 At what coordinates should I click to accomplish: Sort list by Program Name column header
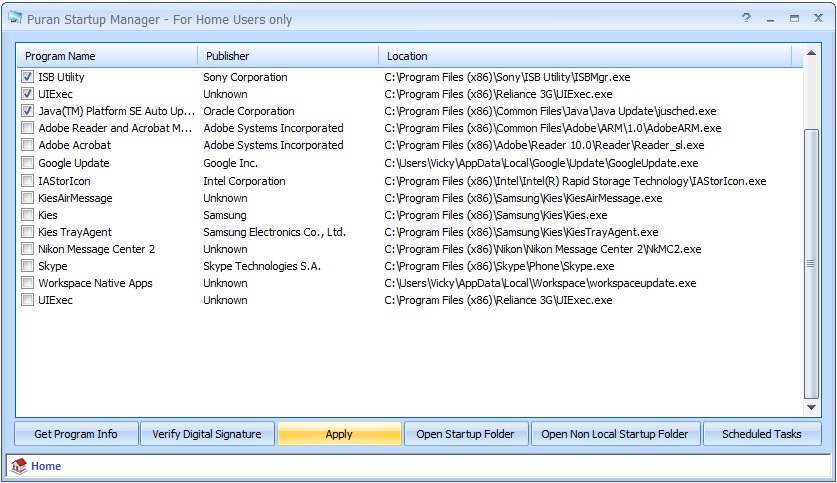[x=105, y=56]
